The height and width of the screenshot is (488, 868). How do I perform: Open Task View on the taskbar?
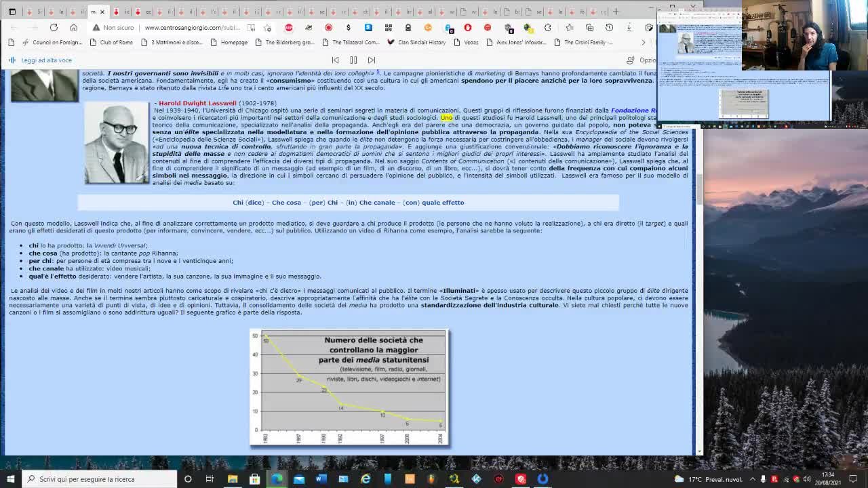click(210, 479)
